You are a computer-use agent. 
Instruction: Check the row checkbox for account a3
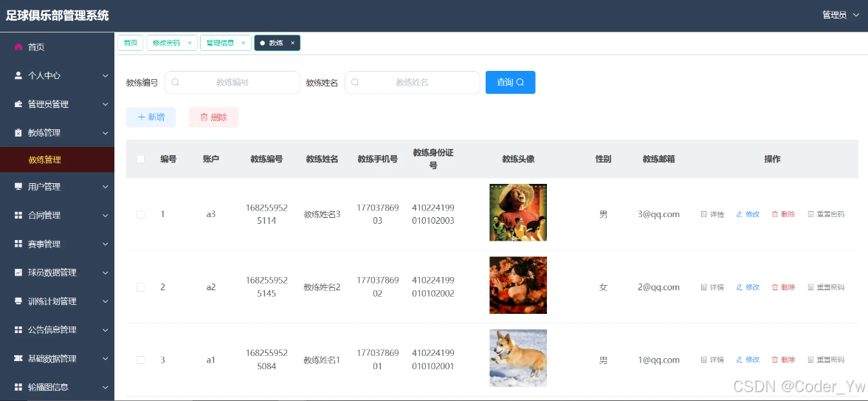tap(140, 214)
